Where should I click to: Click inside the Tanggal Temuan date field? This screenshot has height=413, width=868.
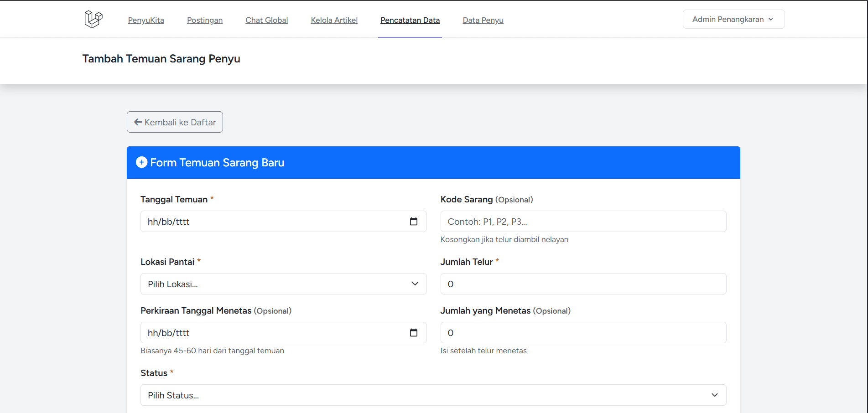[x=274, y=222]
